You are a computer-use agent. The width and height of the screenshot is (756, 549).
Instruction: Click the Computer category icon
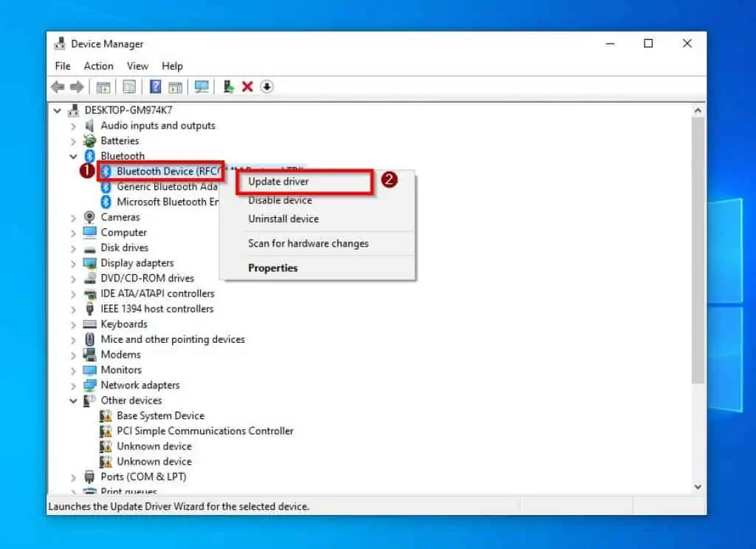click(89, 233)
